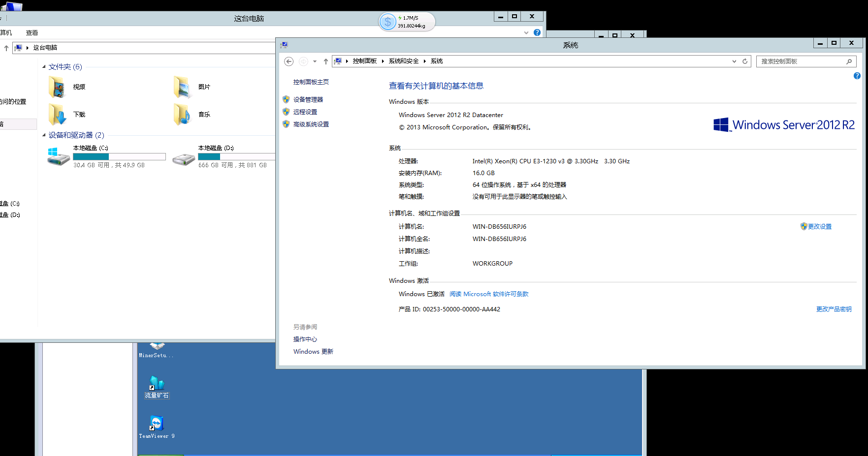Click the computer name WIN-DB656IURPJ6 value
This screenshot has height=456, width=868.
(x=499, y=226)
